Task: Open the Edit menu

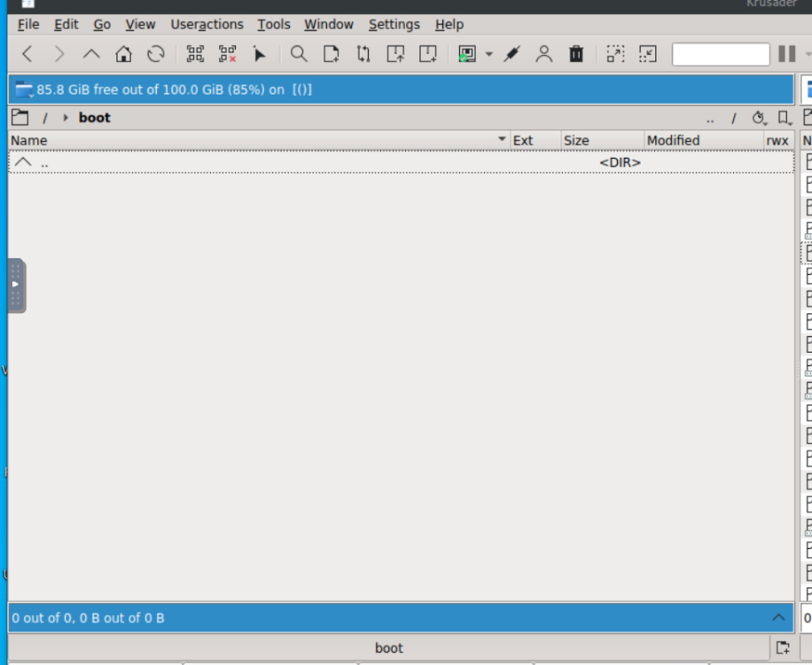Action: [66, 24]
